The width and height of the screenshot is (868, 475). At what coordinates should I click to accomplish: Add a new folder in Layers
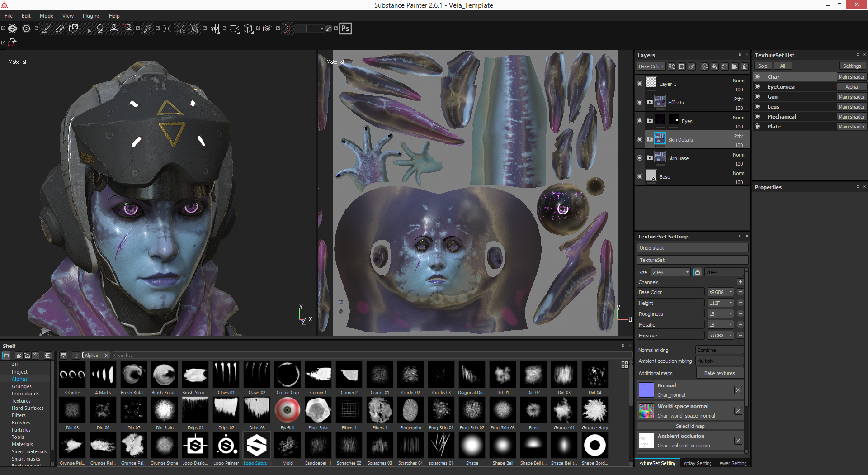(x=735, y=66)
